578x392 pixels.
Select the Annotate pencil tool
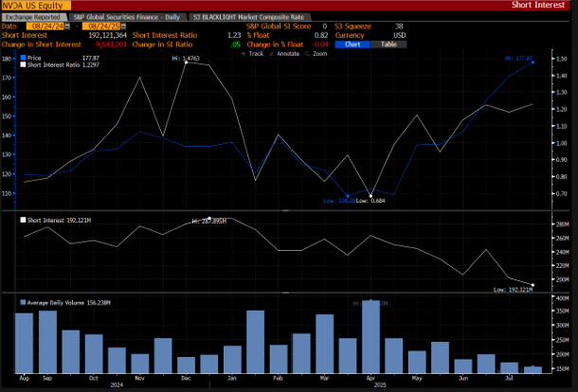click(x=270, y=53)
